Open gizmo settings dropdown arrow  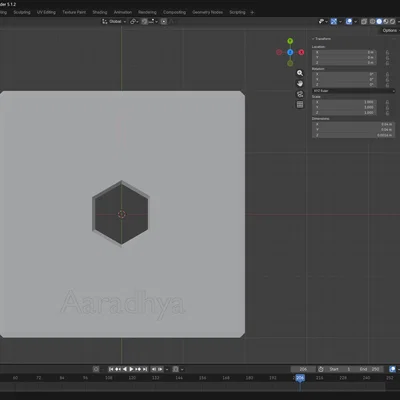(340, 21)
